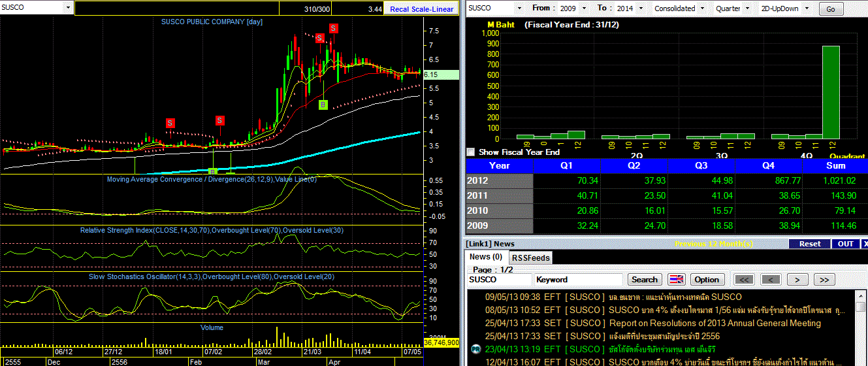Click the 867.77 Q4 2012 table cell
The width and height of the screenshot is (868, 366).
(770, 181)
